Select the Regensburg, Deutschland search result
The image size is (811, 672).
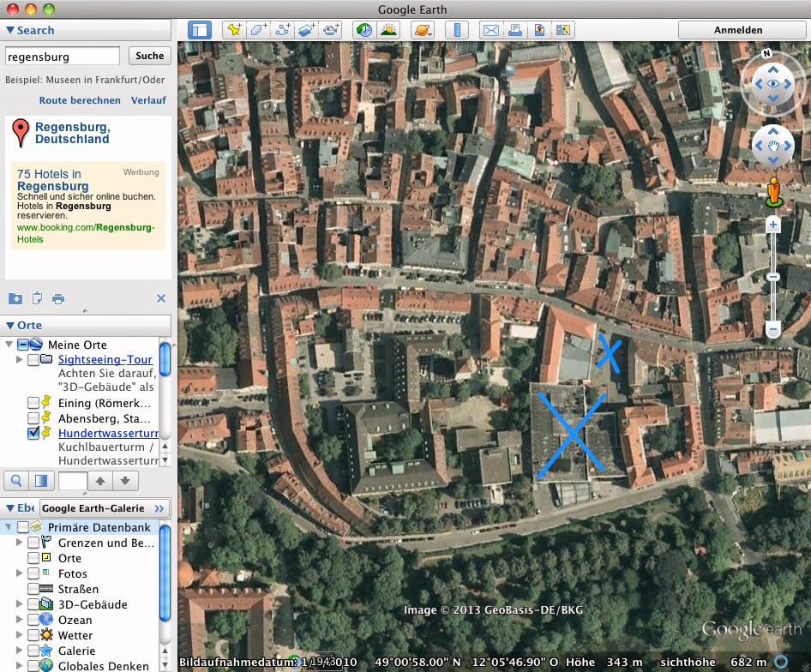72,133
